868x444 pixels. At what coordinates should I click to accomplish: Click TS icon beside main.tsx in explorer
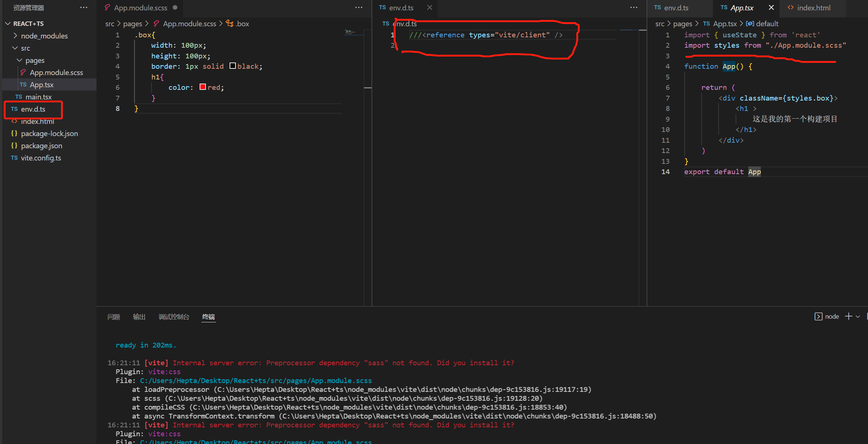tap(18, 96)
